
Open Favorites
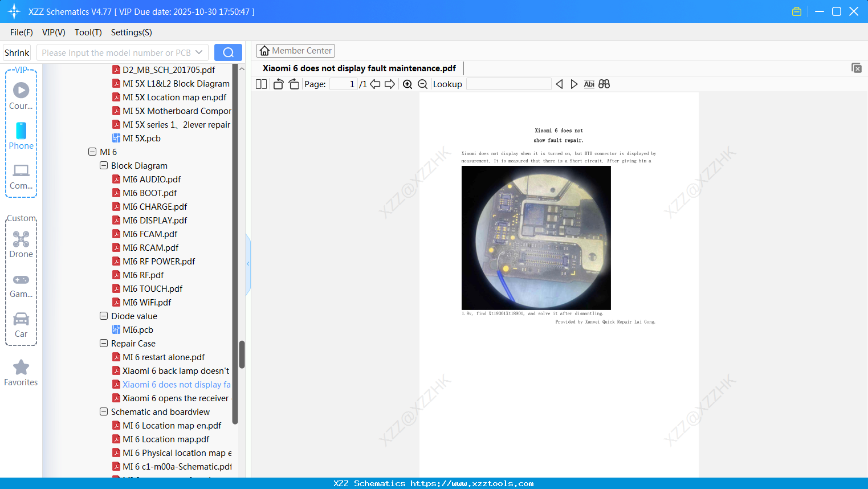(x=21, y=373)
